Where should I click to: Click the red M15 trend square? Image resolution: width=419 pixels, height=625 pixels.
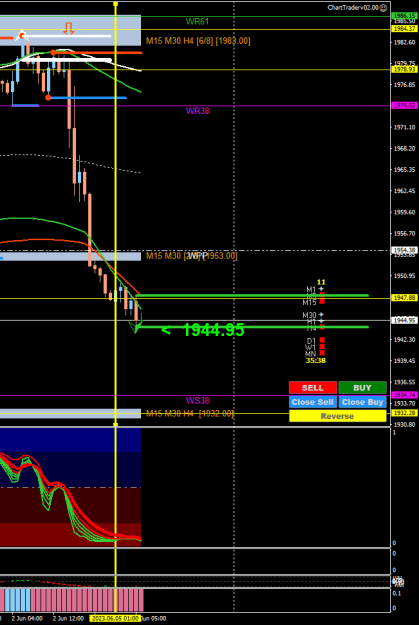[322, 302]
